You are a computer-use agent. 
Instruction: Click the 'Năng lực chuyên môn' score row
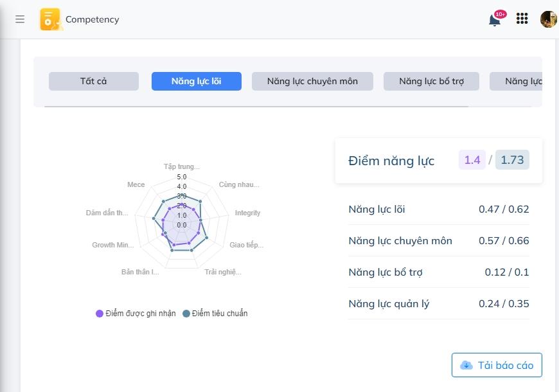tap(439, 240)
